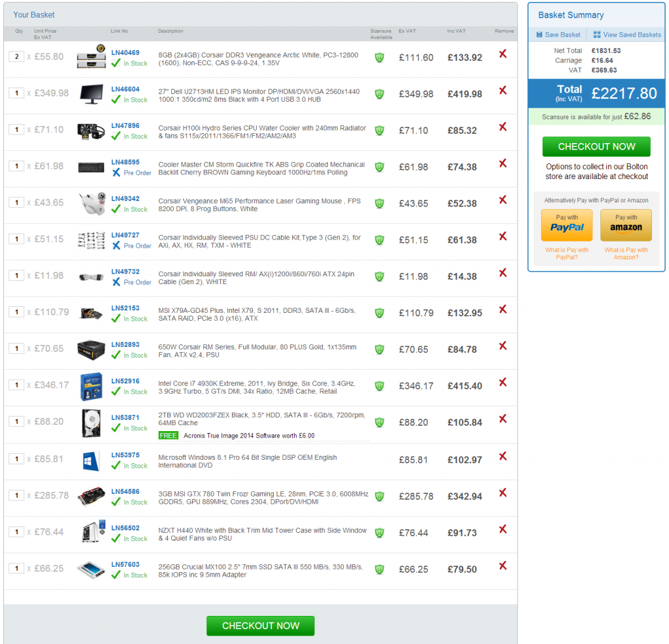Remove the Cooler Master keyboard item
The width and height of the screenshot is (669, 644).
(x=502, y=163)
